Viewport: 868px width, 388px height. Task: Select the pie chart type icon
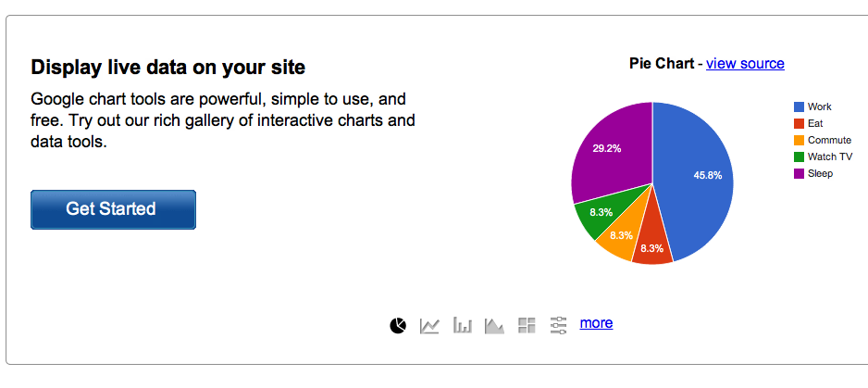398,325
